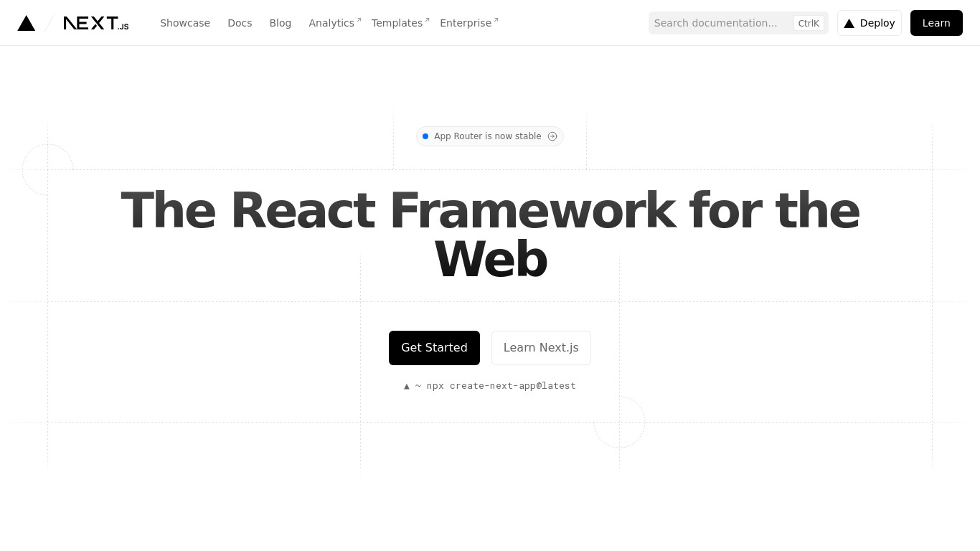Image resolution: width=980 pixels, height=551 pixels.
Task: Click the Vercel triangle logo
Action: pos(27,23)
